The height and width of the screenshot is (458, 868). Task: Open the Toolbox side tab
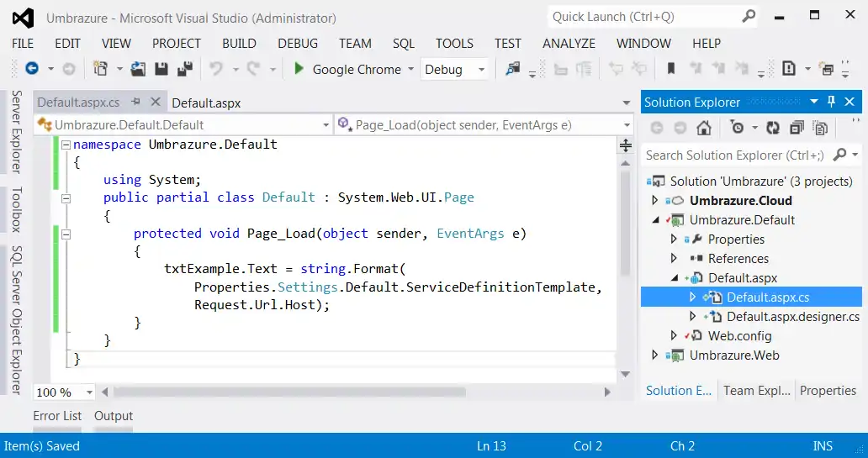coord(17,209)
